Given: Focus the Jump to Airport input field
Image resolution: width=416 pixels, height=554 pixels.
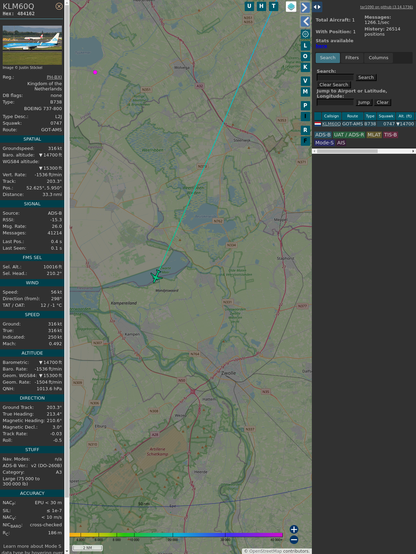Looking at the screenshot, I should point(335,102).
